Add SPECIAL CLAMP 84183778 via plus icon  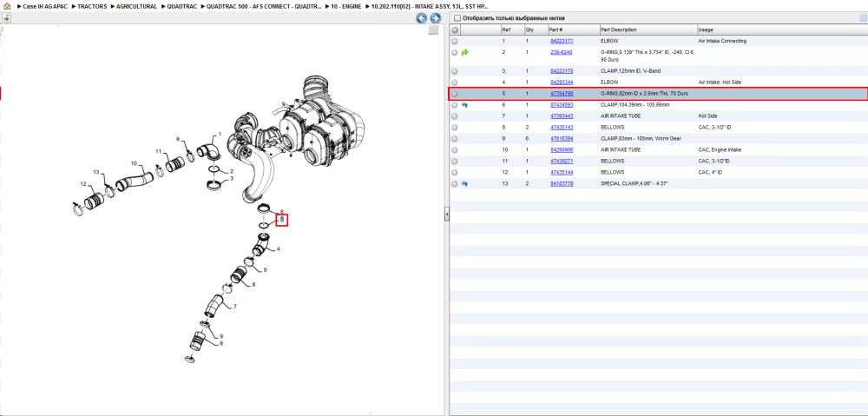455,183
